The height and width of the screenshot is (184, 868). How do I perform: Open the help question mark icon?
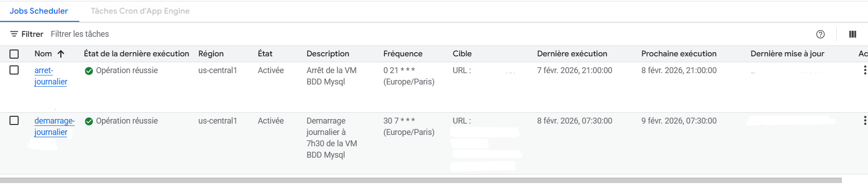(x=820, y=34)
